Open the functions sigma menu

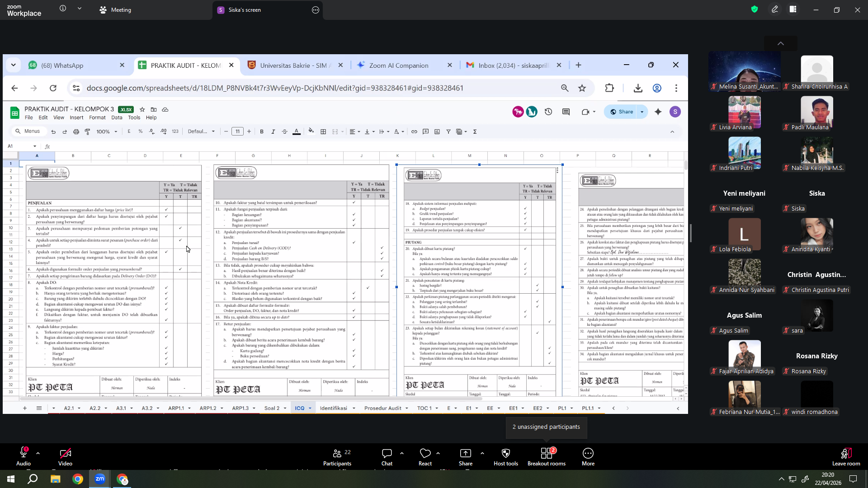click(475, 131)
